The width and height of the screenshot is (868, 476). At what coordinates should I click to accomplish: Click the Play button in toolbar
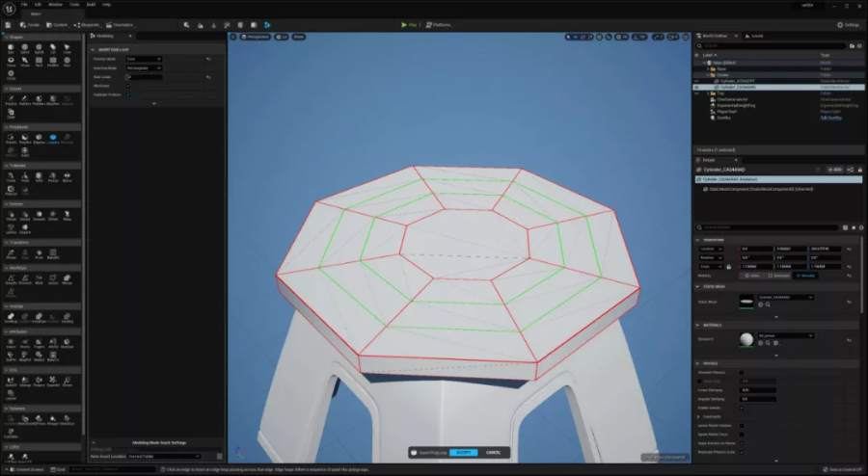click(409, 25)
